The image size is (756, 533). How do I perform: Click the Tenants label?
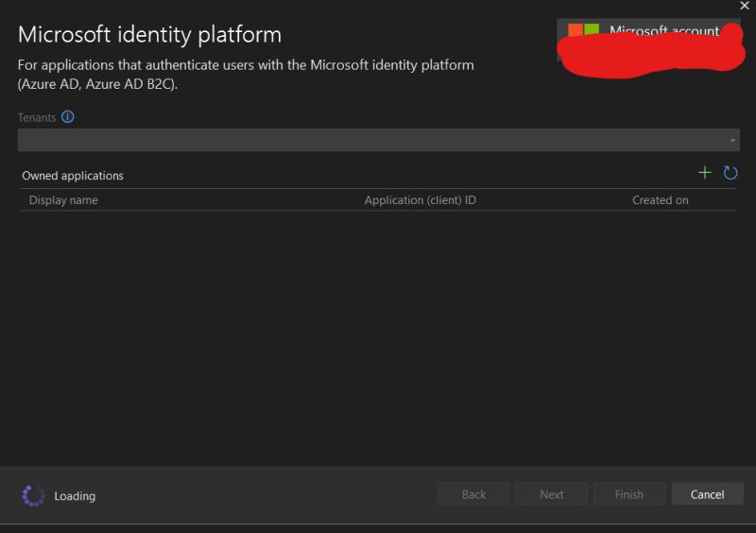point(37,117)
